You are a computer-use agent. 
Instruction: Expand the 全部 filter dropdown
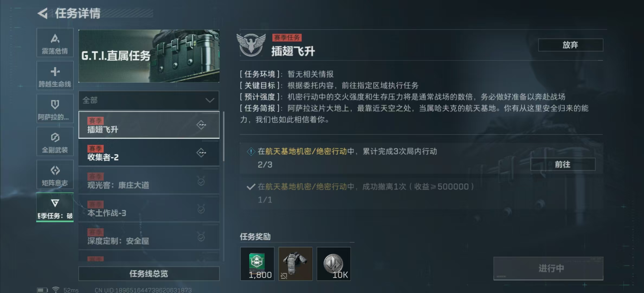149,100
